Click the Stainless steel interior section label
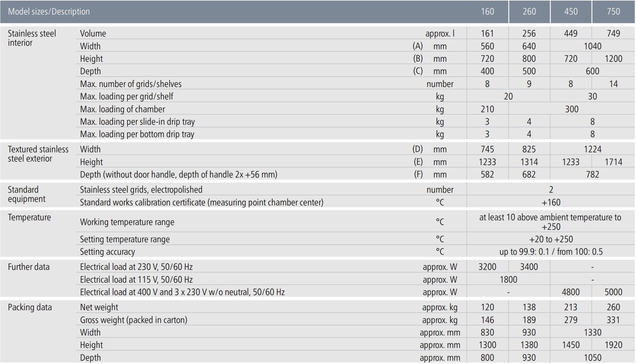 point(32,38)
